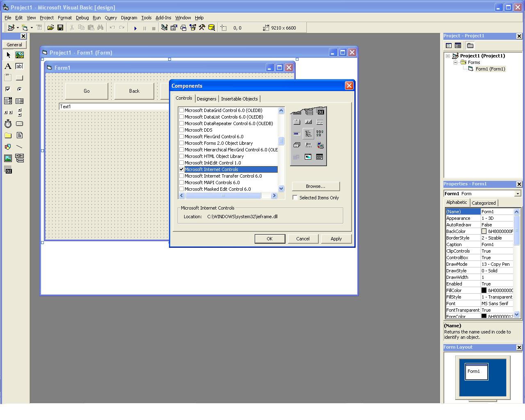Screen dimensions: 525x420
Task: Click the Start (run) toolbar icon
Action: (x=135, y=28)
